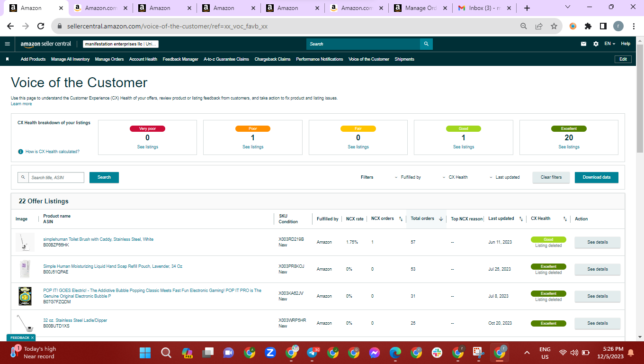Click the zoom magnifier icon in the address bar
The height and width of the screenshot is (364, 644).
point(524,27)
